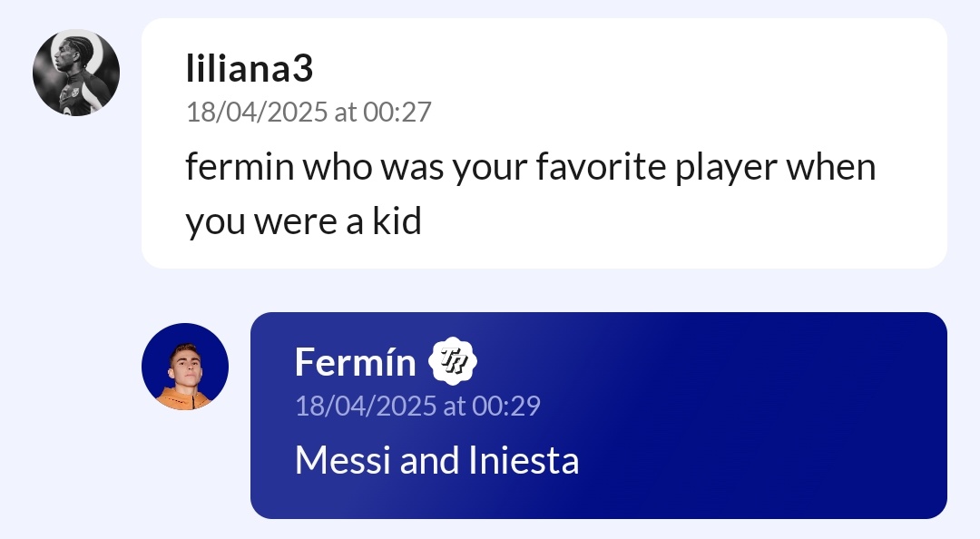Screen dimensions: 980x539
Task: Click liliana3's profile avatar
Action: tap(76, 73)
